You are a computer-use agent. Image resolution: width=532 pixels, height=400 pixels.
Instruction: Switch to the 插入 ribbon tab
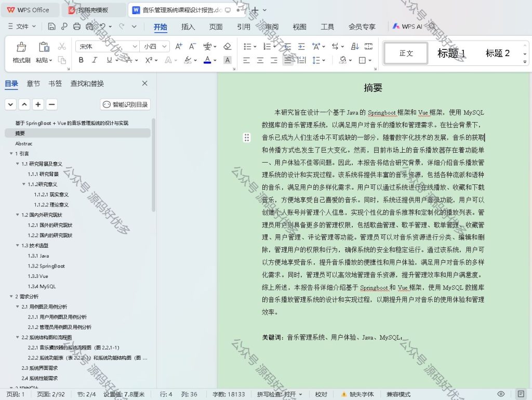[x=188, y=27]
